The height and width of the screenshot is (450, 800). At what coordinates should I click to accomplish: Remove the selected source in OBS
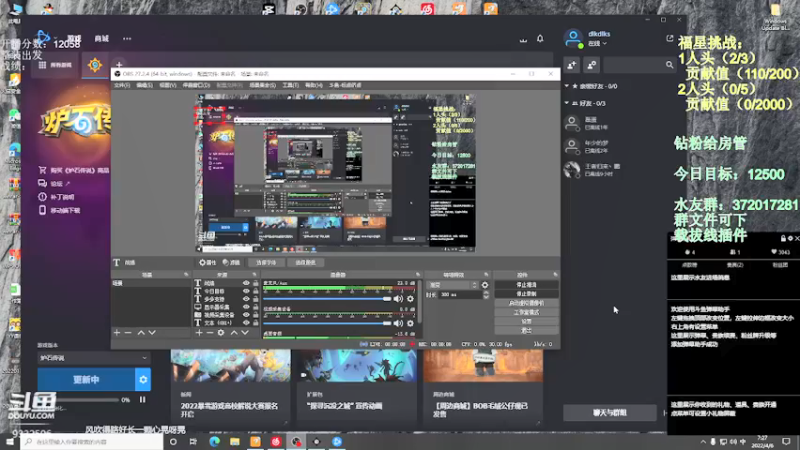pyautogui.click(x=209, y=333)
